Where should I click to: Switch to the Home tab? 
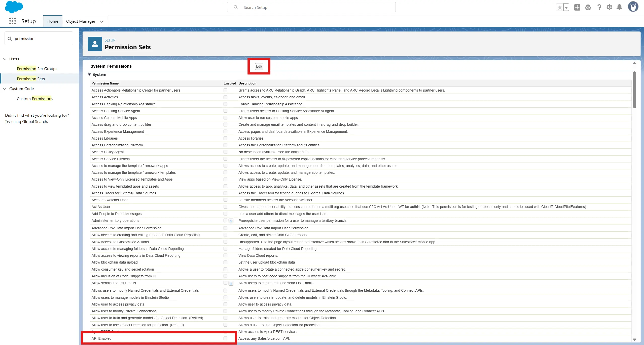53,21
